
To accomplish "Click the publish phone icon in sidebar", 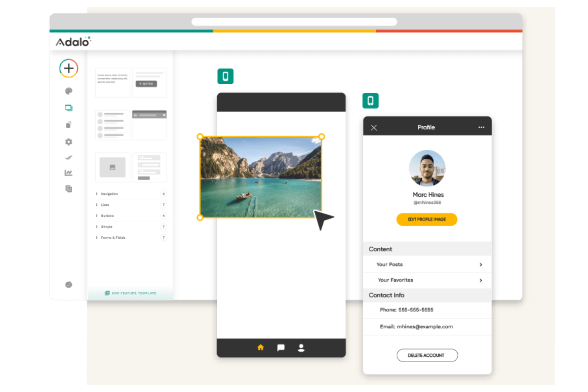I will pyautogui.click(x=68, y=124).
